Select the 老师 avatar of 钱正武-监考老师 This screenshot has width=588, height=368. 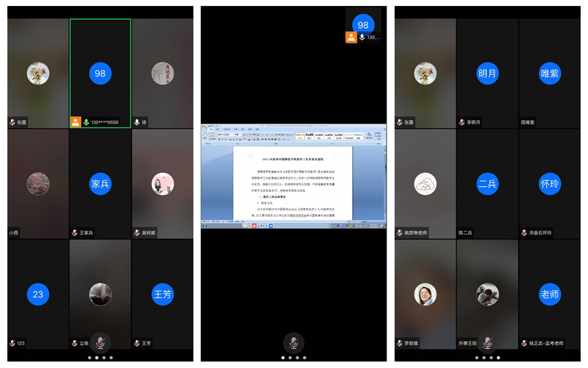tap(549, 294)
